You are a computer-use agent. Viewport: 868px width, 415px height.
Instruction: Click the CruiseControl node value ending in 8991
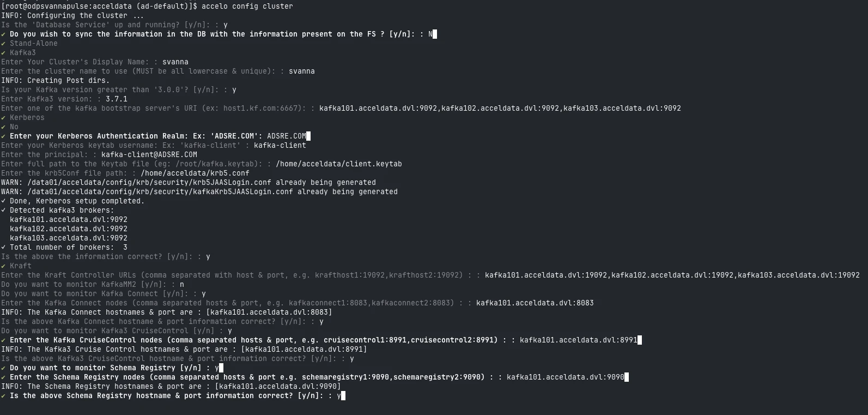(578, 340)
